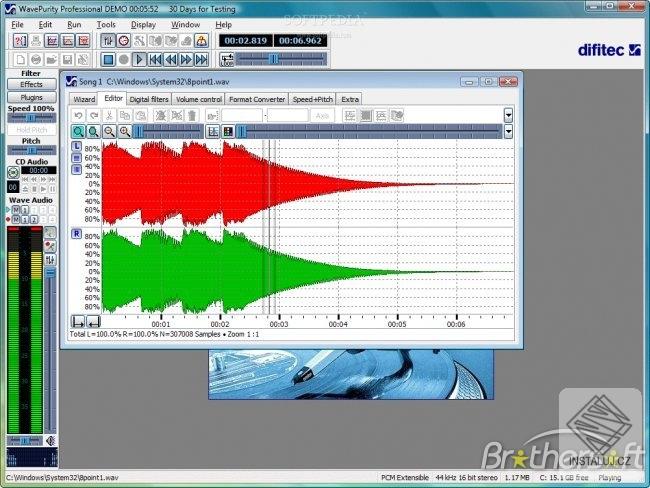
Task: Switch to the Wizard tab
Action: coord(84,100)
